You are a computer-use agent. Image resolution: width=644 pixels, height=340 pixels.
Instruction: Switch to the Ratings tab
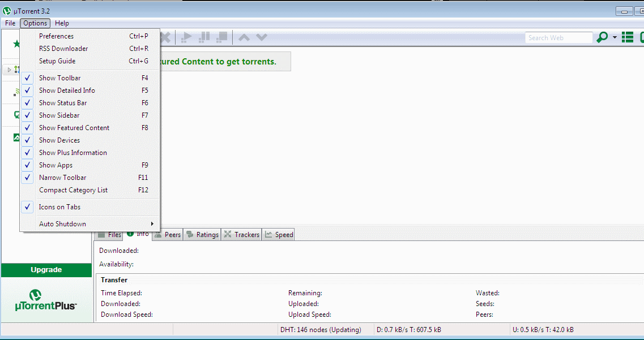click(x=202, y=235)
